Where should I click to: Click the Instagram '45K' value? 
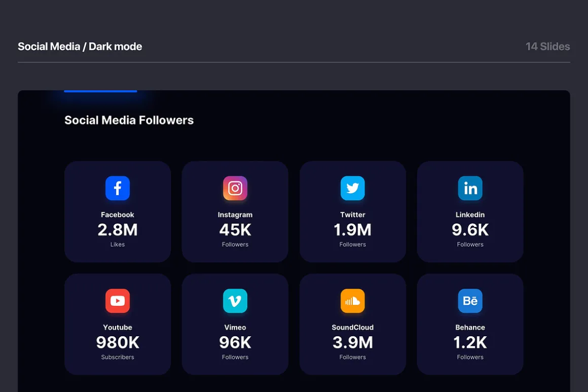(x=235, y=230)
